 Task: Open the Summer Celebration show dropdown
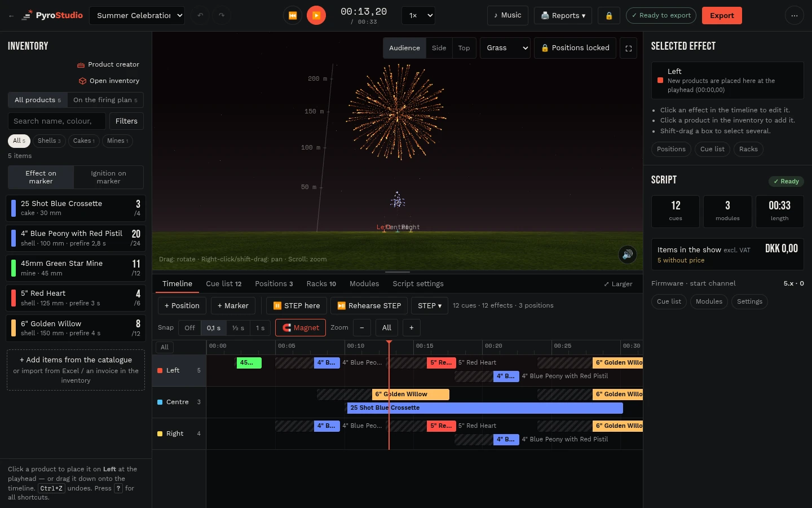tap(137, 16)
